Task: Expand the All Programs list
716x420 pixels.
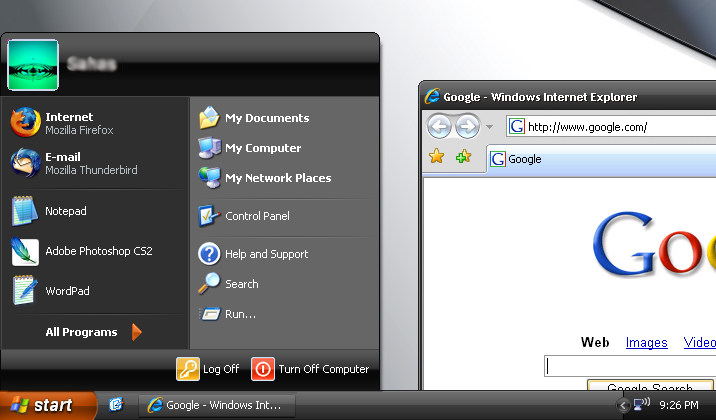Action: click(92, 332)
